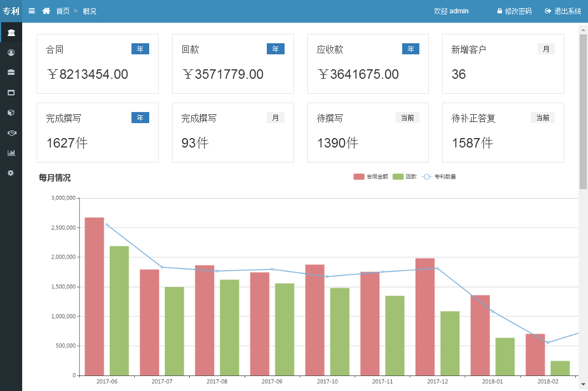The height and width of the screenshot is (391, 588).
Task: Click 退出系统 to log out
Action: click(563, 11)
